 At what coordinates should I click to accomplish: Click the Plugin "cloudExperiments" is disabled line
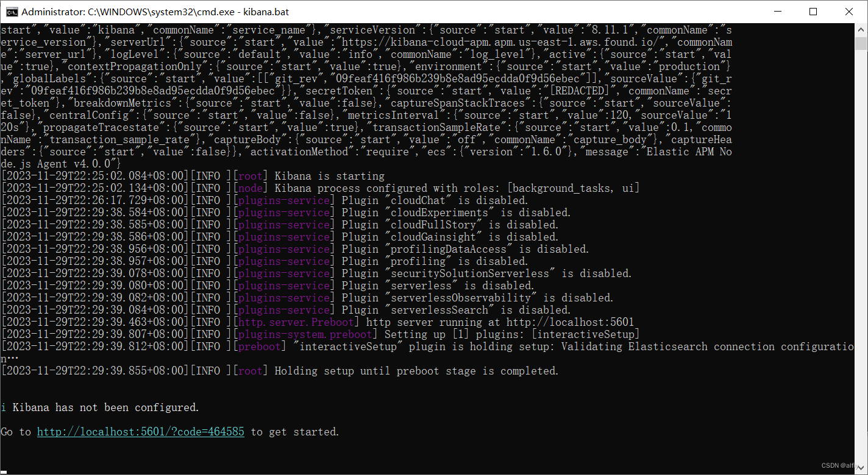click(x=286, y=213)
